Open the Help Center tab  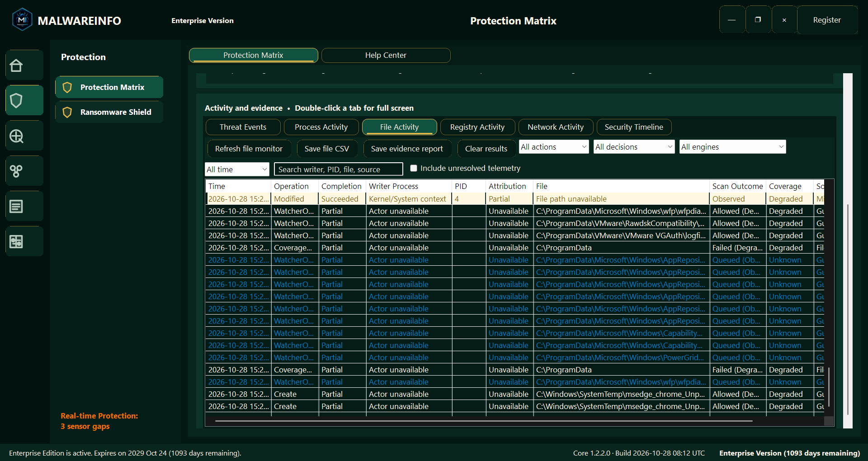coord(386,55)
